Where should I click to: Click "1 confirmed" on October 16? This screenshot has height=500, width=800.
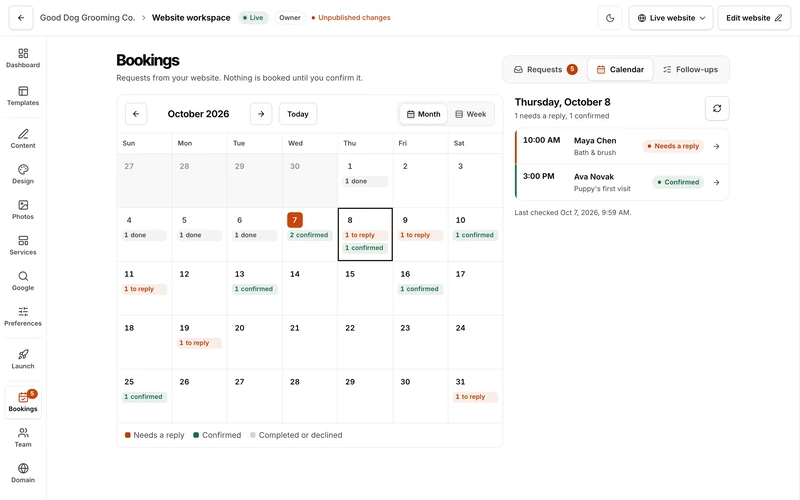tap(420, 289)
